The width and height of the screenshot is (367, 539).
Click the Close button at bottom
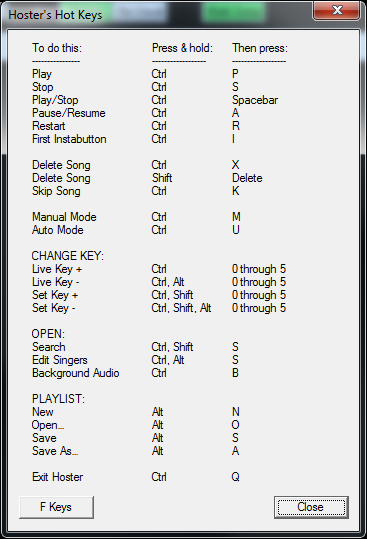tap(311, 507)
